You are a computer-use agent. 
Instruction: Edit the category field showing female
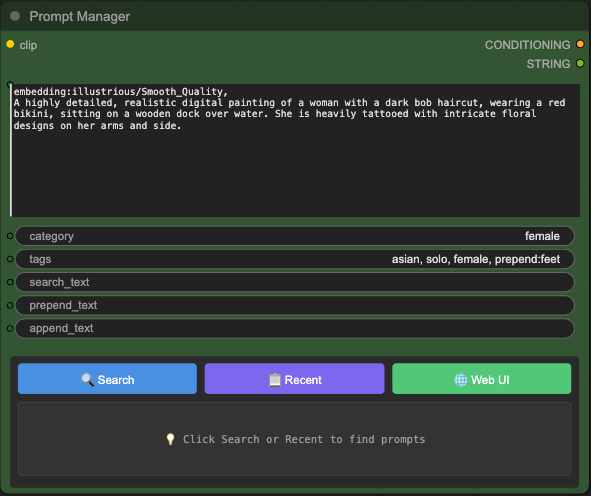click(x=295, y=236)
